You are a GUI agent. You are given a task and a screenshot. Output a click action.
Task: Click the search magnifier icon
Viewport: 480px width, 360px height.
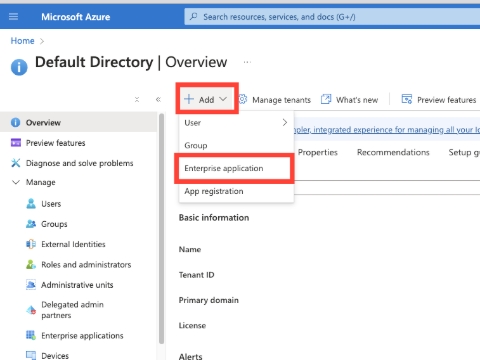point(193,16)
